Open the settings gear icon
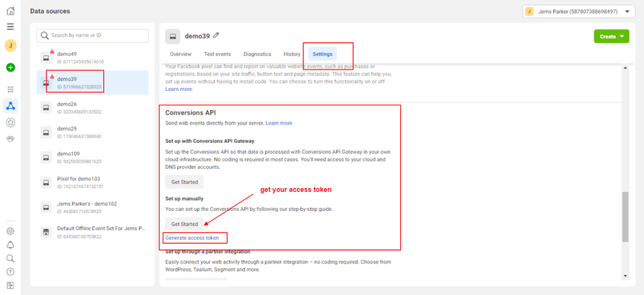The height and width of the screenshot is (295, 644). [11, 232]
